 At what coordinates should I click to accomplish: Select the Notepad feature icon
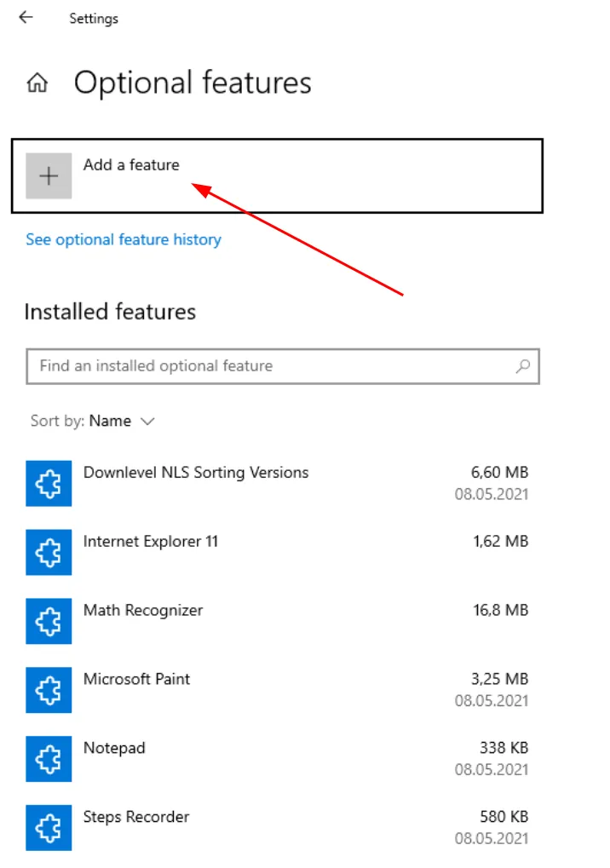coord(49,759)
